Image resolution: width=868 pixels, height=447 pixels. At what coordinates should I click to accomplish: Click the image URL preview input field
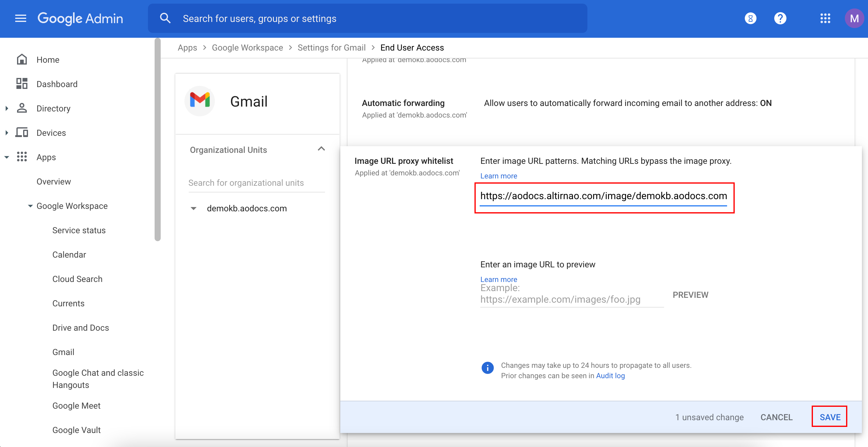[x=572, y=299]
